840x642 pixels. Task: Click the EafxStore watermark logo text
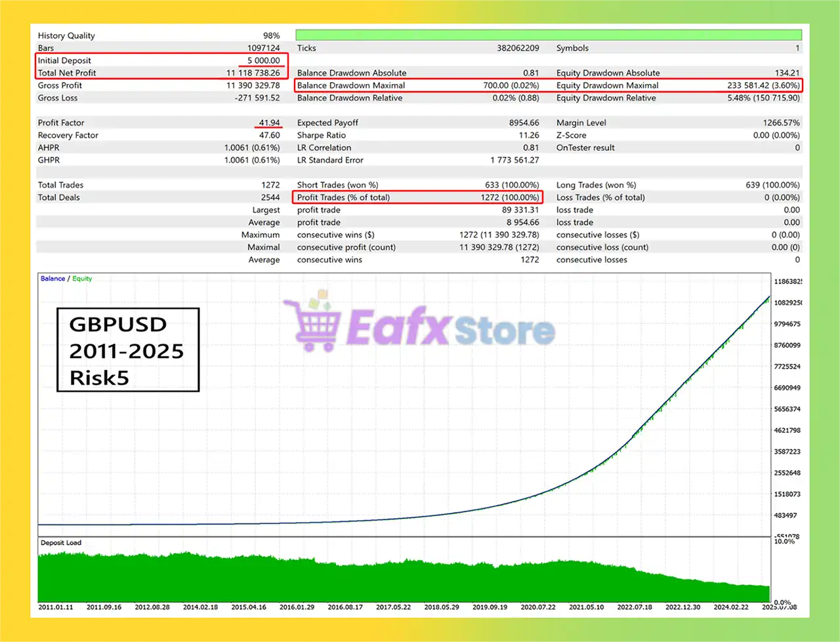(x=450, y=328)
